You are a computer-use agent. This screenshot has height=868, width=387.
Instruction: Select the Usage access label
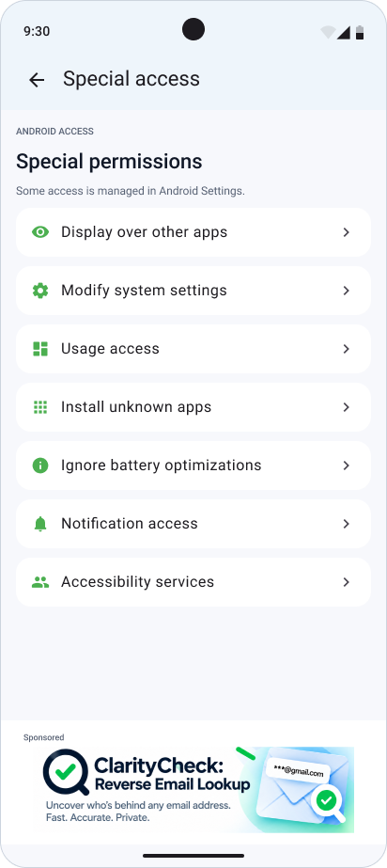tap(110, 349)
